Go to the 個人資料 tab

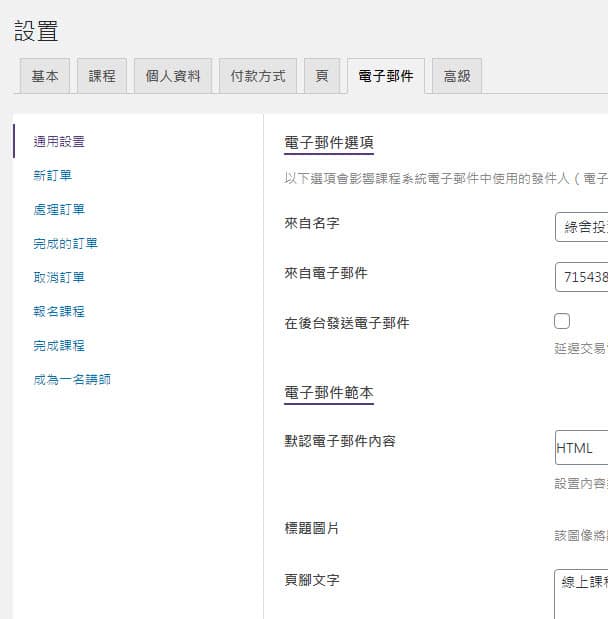pos(173,76)
